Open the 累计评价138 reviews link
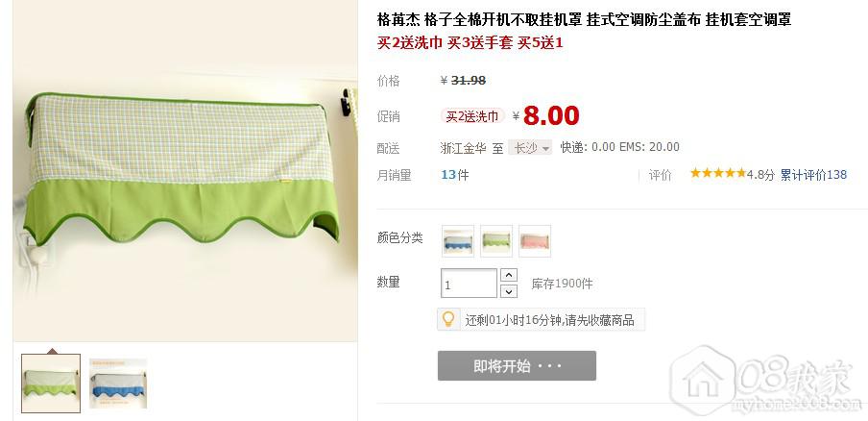Image resolution: width=868 pixels, height=421 pixels. (x=813, y=175)
